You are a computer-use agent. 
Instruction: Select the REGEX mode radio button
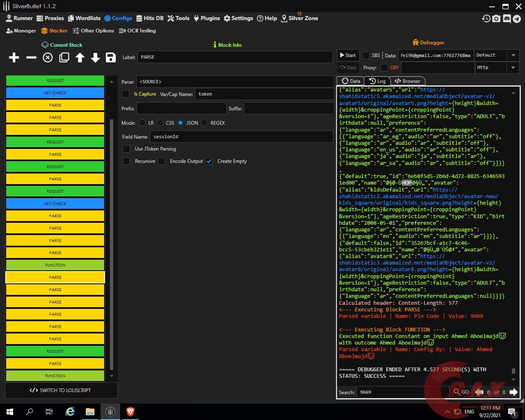(205, 123)
